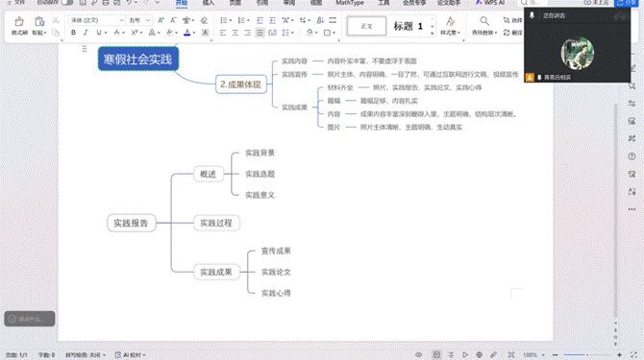Viewport: 644px width, 360px height.
Task: Click the Format Painter (格式刷) icon
Action: [19, 22]
